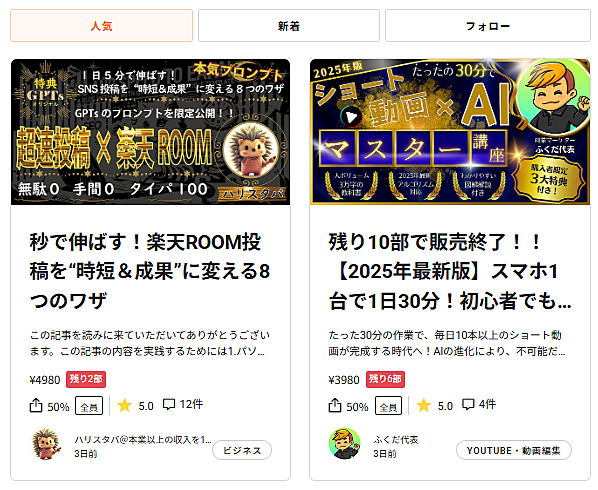Viewport: 598px width, 490px height.
Task: Click the ビジネス category tag
Action: coord(242,450)
